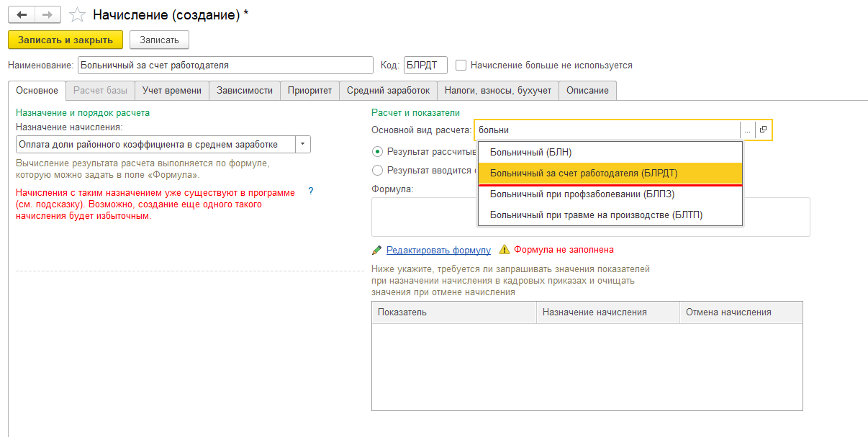Click the Наименование input field
Viewport: 868px width, 437px height.
tap(225, 65)
